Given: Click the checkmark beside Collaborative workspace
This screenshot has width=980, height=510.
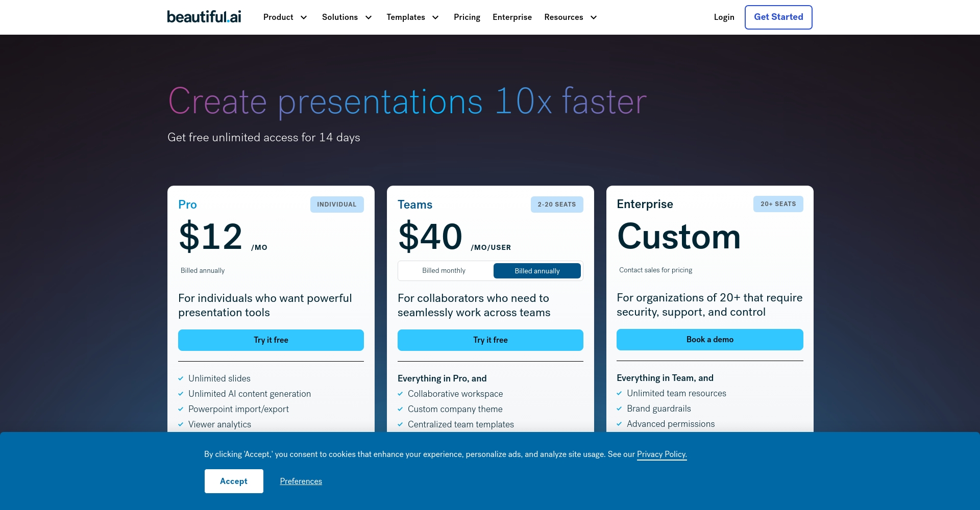Looking at the screenshot, I should point(400,394).
